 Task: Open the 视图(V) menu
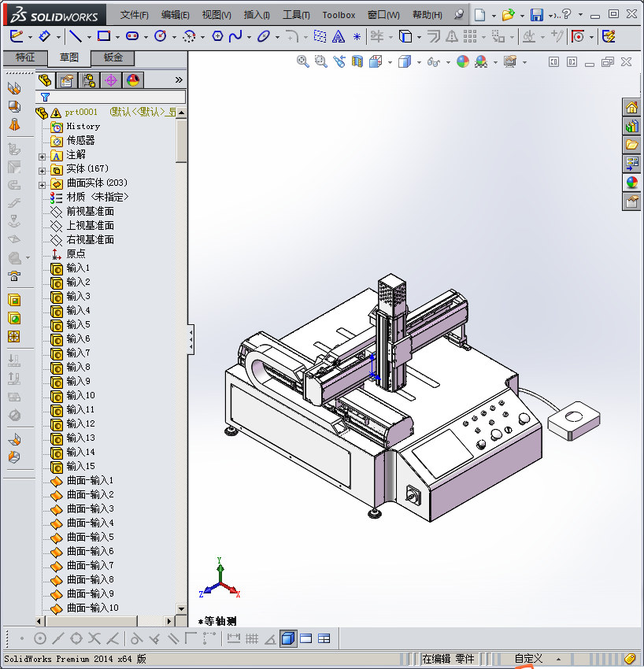pos(217,15)
